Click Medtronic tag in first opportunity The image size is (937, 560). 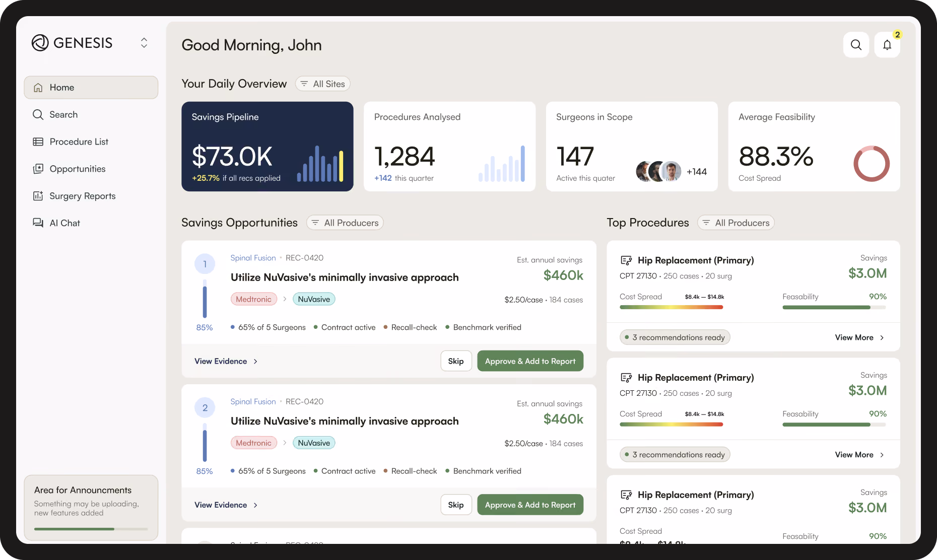(x=254, y=299)
